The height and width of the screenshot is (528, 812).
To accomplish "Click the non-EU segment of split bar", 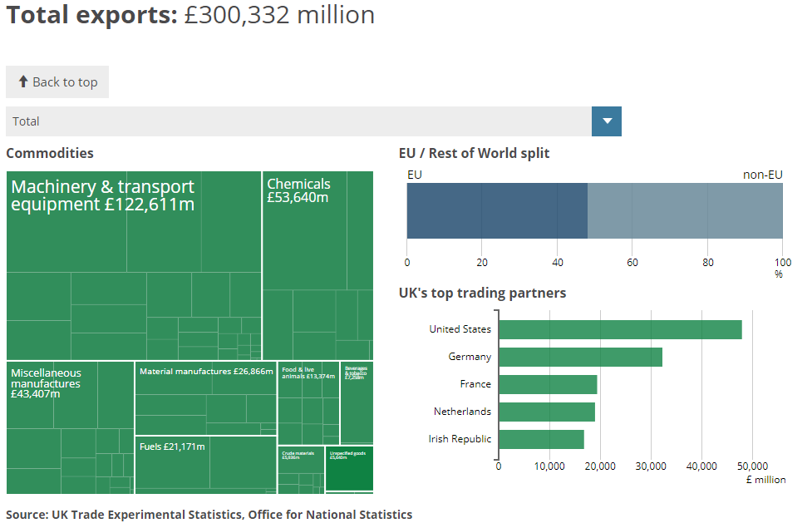I will coord(685,211).
